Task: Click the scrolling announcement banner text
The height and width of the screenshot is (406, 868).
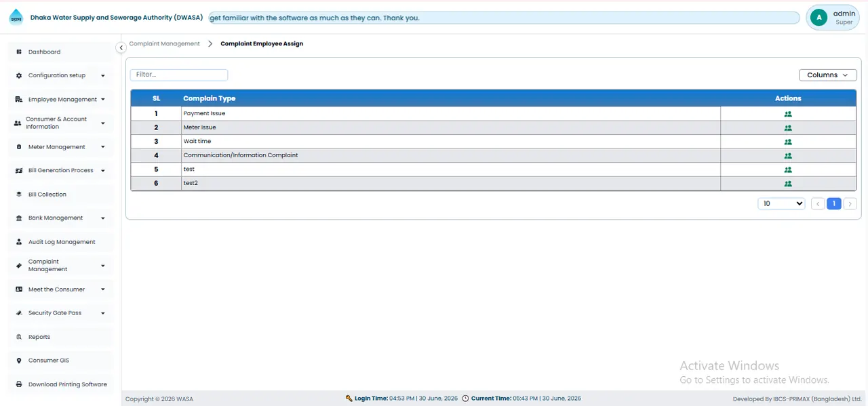Action: (x=315, y=18)
